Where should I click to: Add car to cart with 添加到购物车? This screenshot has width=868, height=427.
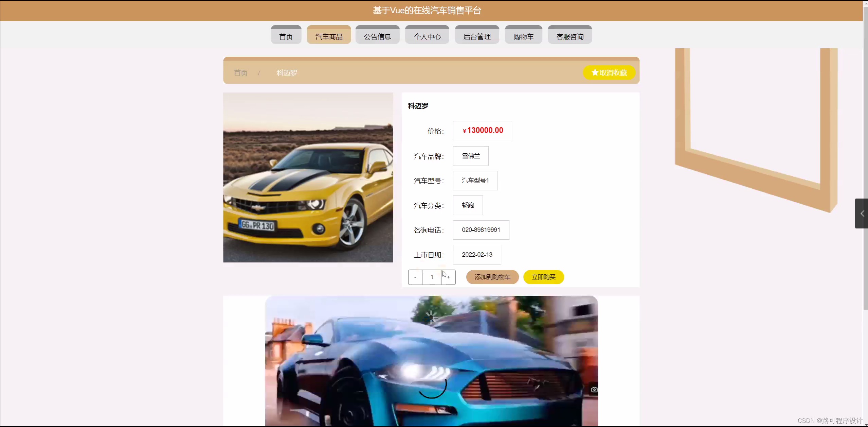(492, 277)
